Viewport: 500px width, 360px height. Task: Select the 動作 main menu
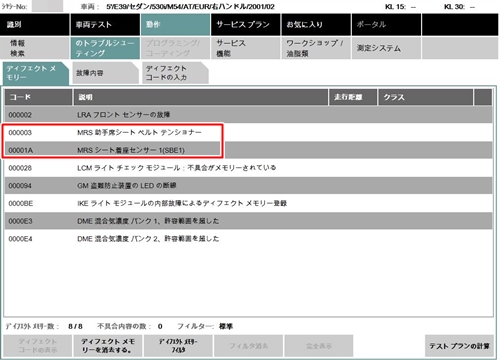pos(175,25)
